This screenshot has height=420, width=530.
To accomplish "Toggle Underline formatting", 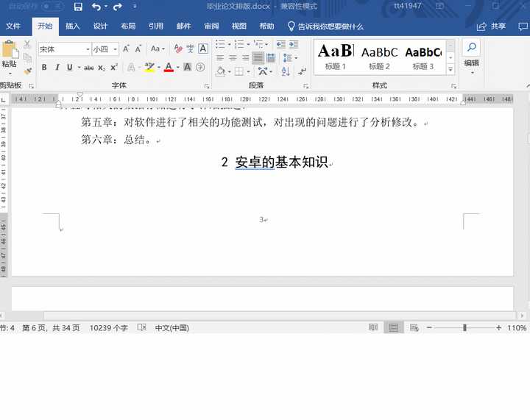I will click(70, 67).
